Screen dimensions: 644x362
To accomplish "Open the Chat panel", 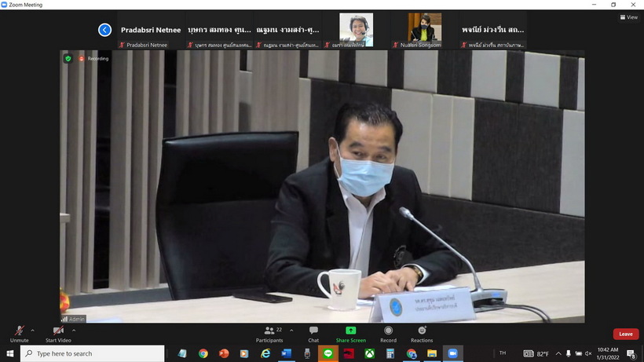I will (x=313, y=331).
